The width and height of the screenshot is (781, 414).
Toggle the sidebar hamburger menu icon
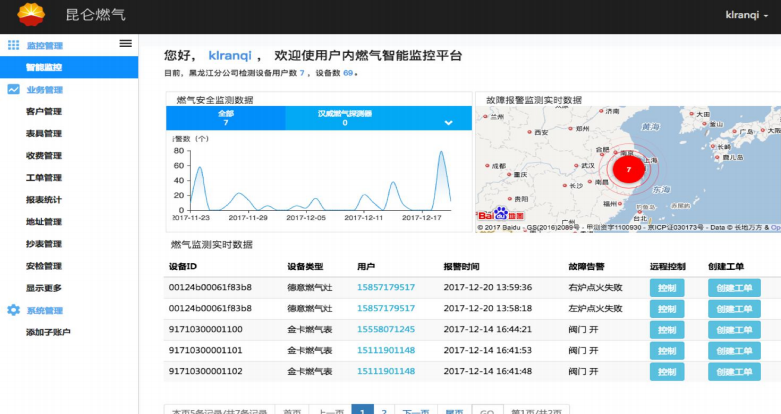[x=125, y=44]
